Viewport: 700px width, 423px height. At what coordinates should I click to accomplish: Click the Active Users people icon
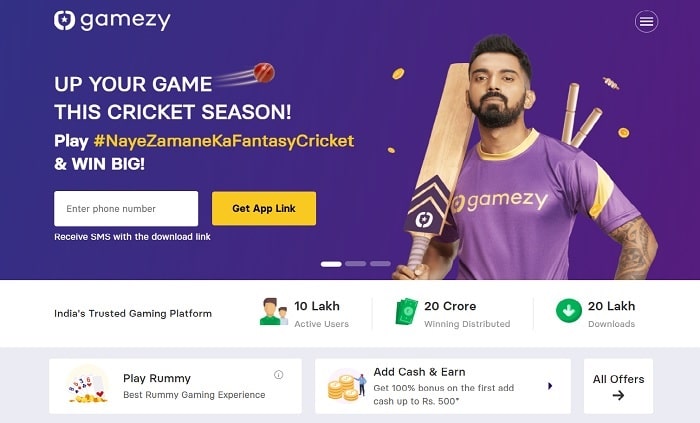(273, 311)
